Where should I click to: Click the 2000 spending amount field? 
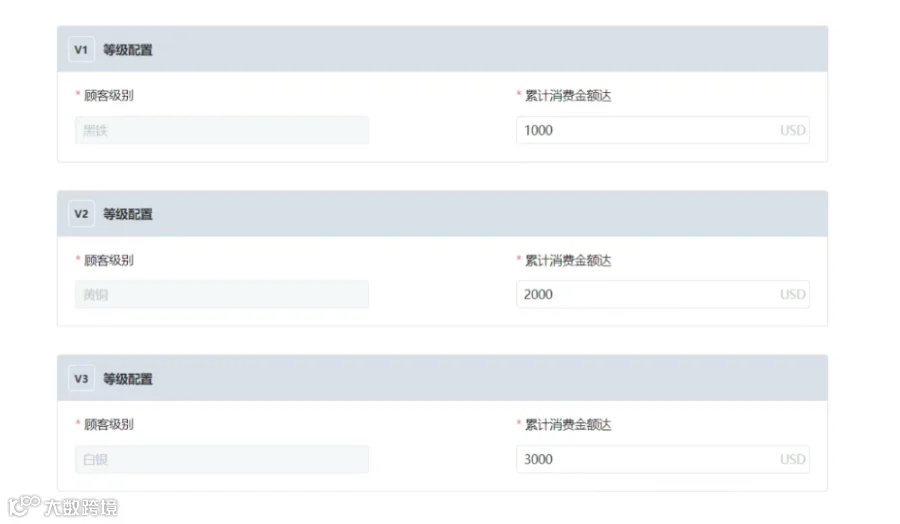point(663,294)
